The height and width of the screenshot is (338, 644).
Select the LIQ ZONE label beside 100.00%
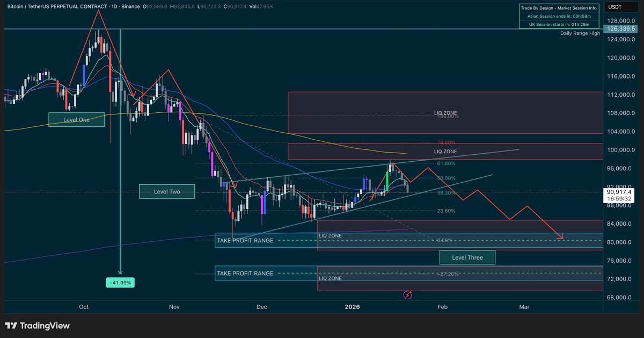[445, 113]
